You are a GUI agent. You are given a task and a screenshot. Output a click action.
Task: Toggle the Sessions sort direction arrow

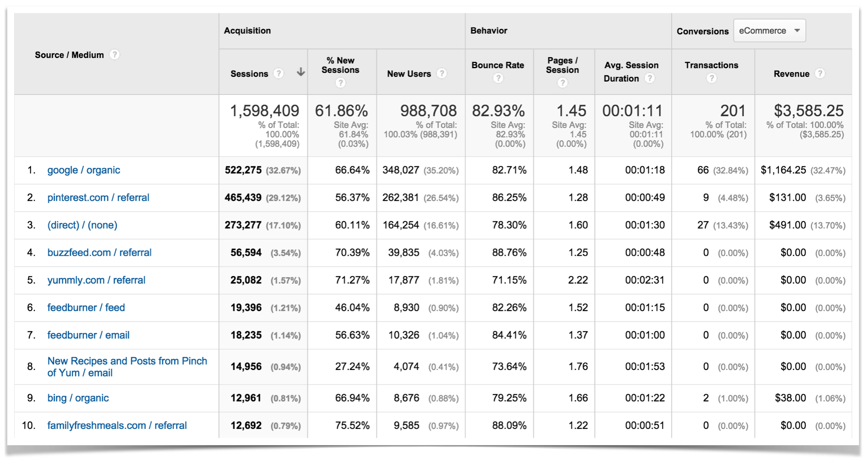(x=301, y=73)
